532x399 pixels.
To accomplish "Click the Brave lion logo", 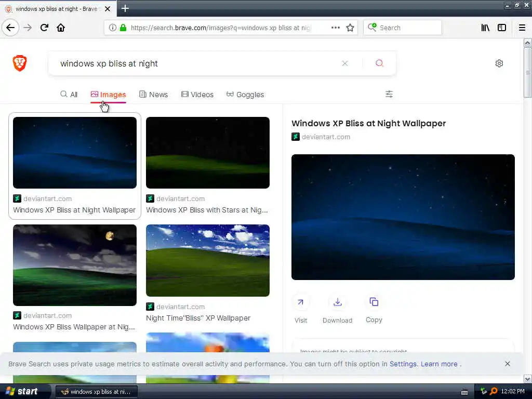I will point(20,63).
